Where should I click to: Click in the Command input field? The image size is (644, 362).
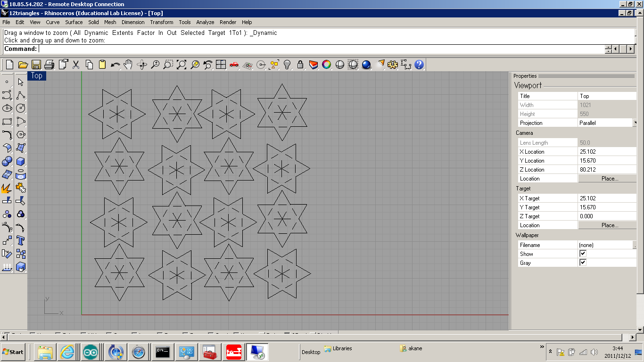(x=321, y=49)
